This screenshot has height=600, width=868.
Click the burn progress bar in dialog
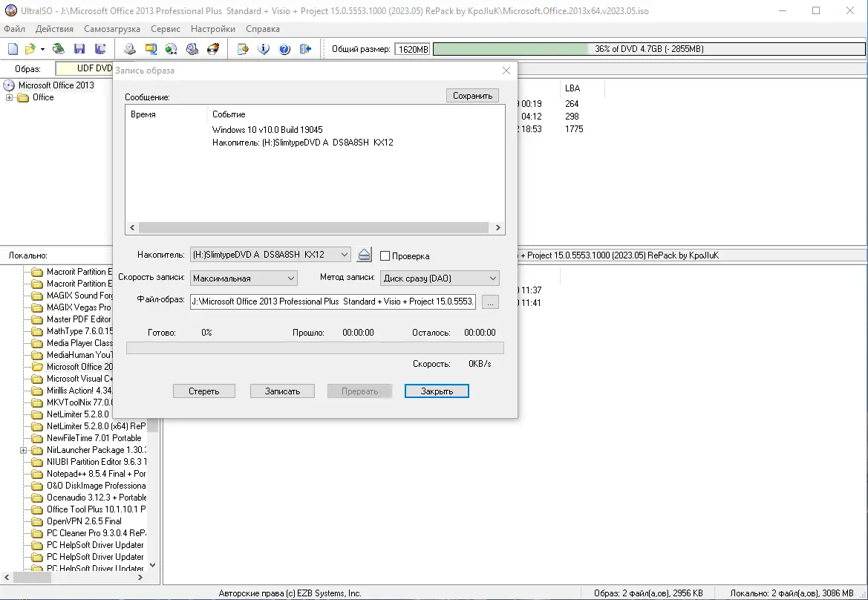[315, 348]
